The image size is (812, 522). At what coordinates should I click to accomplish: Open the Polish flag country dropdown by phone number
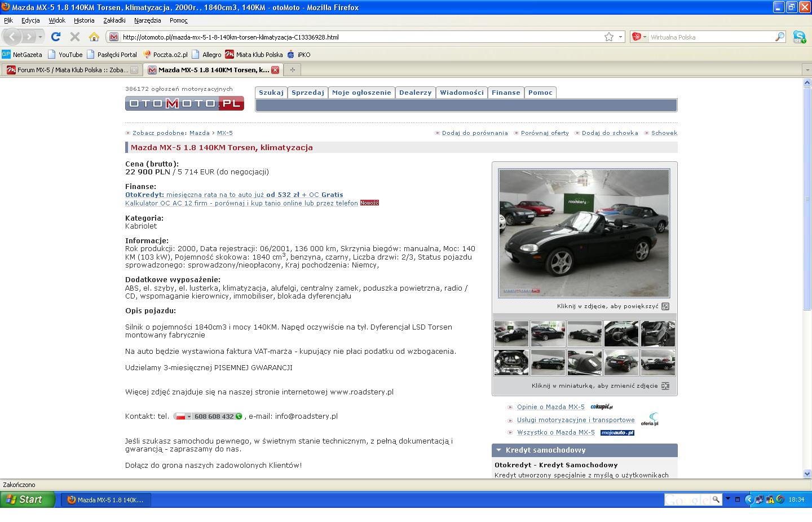click(183, 416)
